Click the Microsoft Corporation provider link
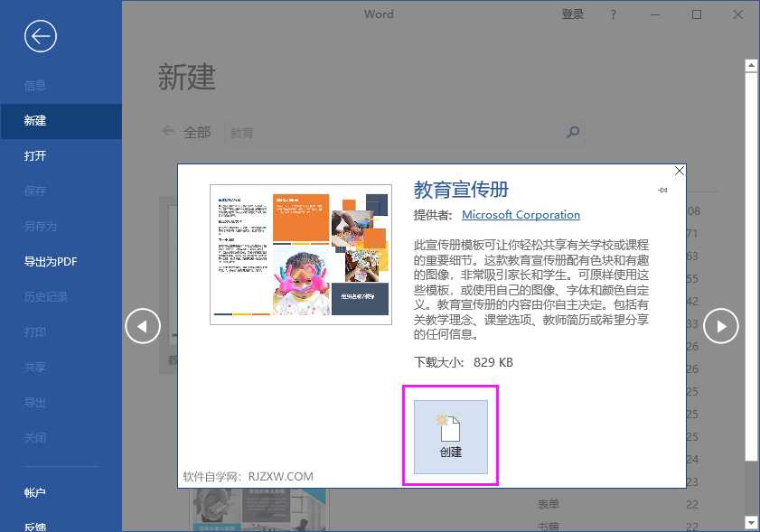760x532 pixels. tap(521, 214)
